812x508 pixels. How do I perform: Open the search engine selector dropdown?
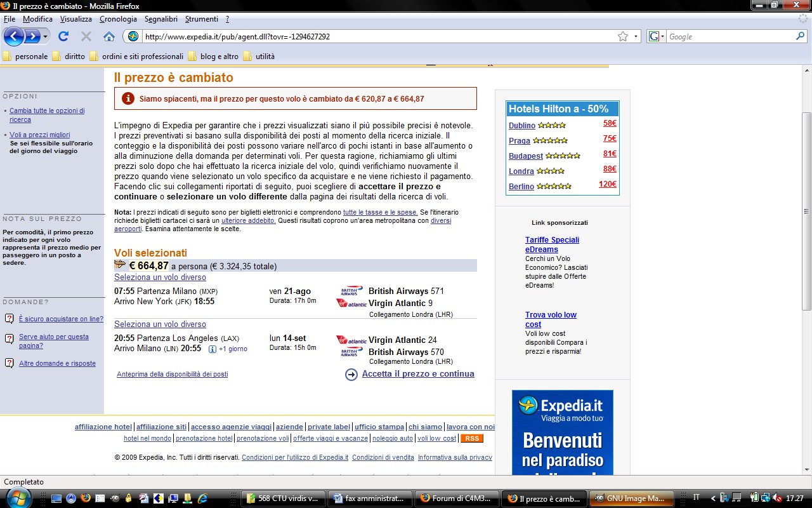point(662,36)
